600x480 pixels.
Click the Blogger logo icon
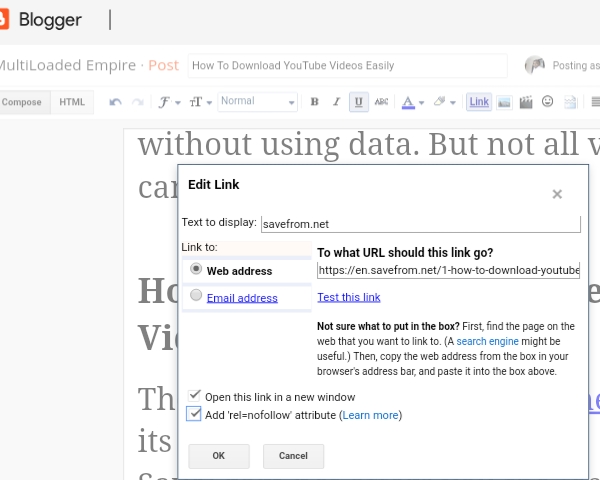click(x=4, y=19)
